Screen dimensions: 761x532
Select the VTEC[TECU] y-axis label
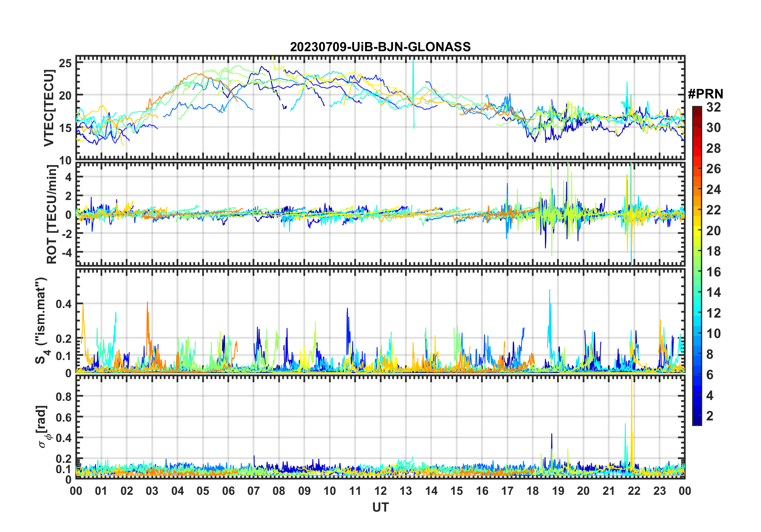click(49, 108)
